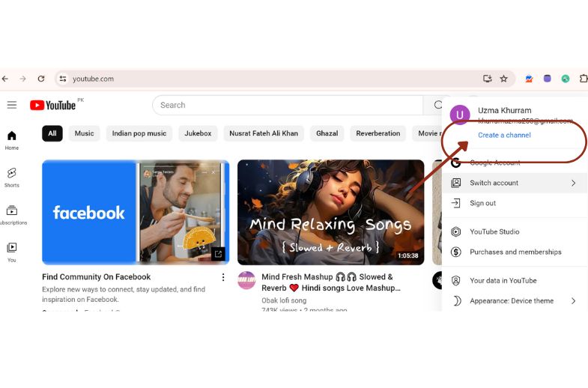Click the install app icon in address bar
Screen dimensions: 588x388
487,79
